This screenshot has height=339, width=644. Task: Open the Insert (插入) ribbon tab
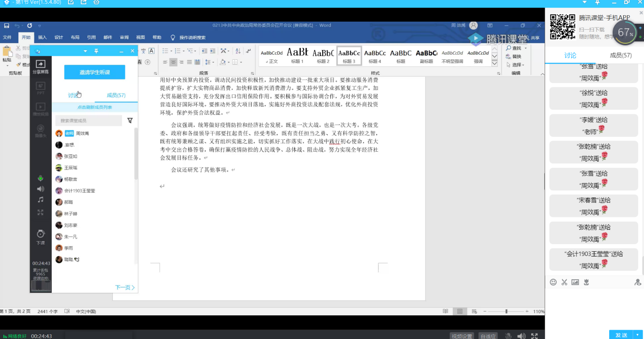42,37
